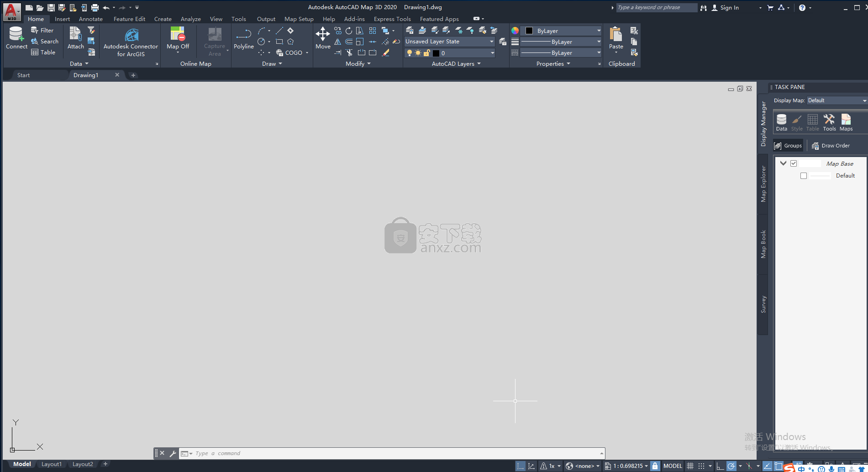Click the Search data button

click(44, 41)
